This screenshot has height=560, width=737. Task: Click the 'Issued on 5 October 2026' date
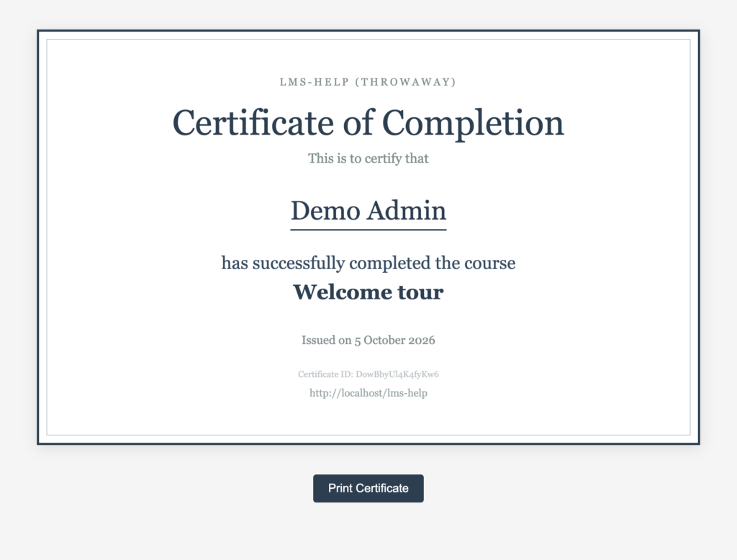[368, 340]
